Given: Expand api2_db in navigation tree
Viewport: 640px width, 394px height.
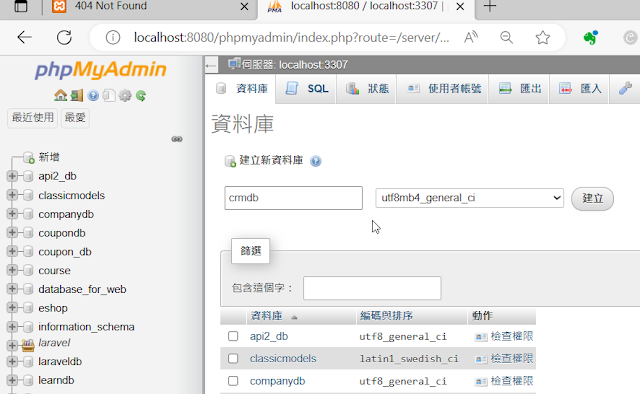Looking at the screenshot, I should click(x=12, y=176).
